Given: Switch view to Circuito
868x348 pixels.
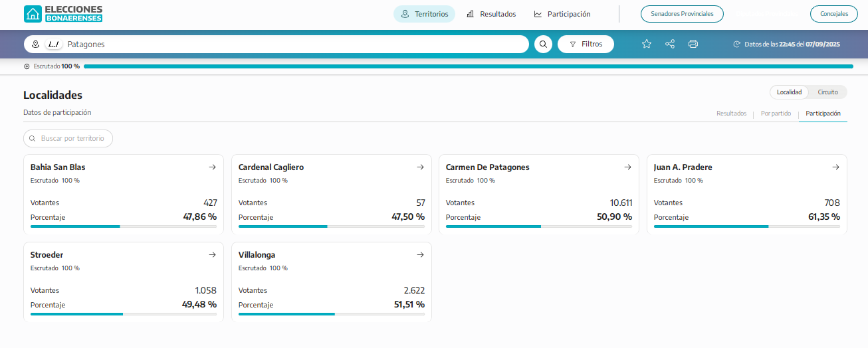Looking at the screenshot, I should click(x=827, y=92).
